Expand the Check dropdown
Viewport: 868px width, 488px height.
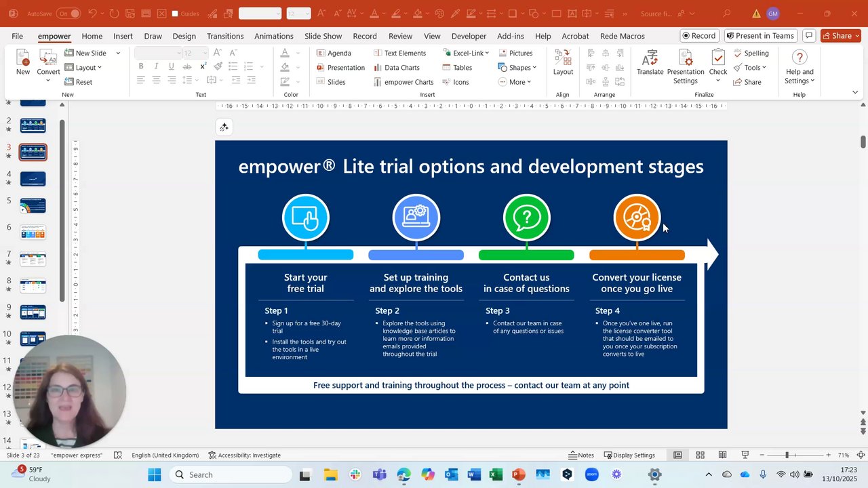point(718,81)
